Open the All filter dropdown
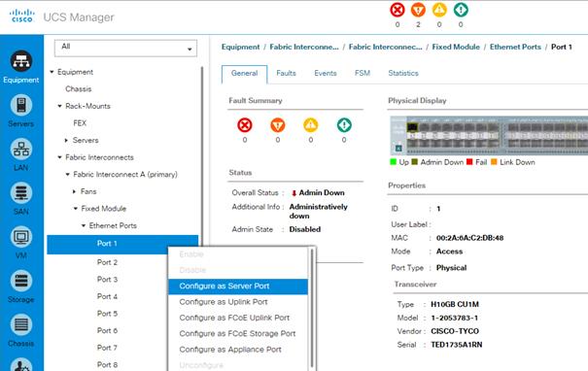Screen dimensions: 588x371 [125, 49]
